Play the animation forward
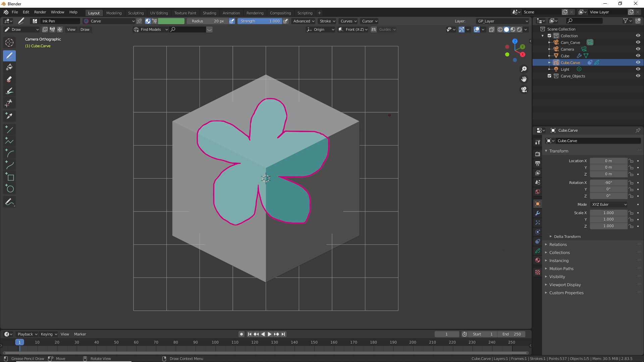644x362 pixels. [269, 334]
